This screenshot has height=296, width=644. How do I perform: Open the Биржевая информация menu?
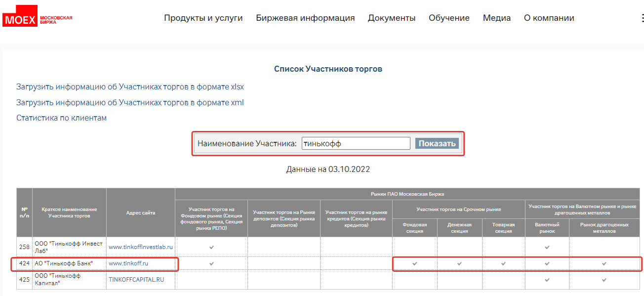pos(305,18)
